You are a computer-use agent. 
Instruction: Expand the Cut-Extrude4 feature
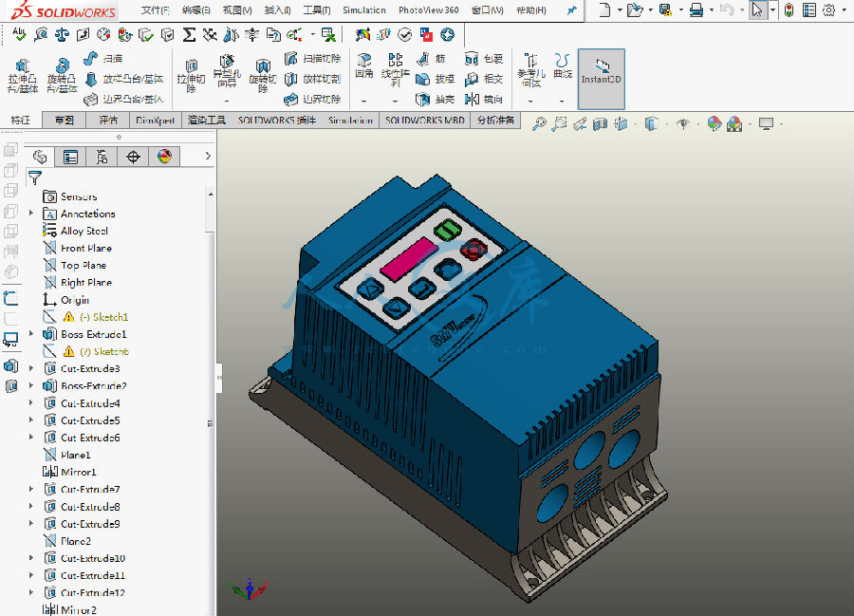tap(31, 403)
